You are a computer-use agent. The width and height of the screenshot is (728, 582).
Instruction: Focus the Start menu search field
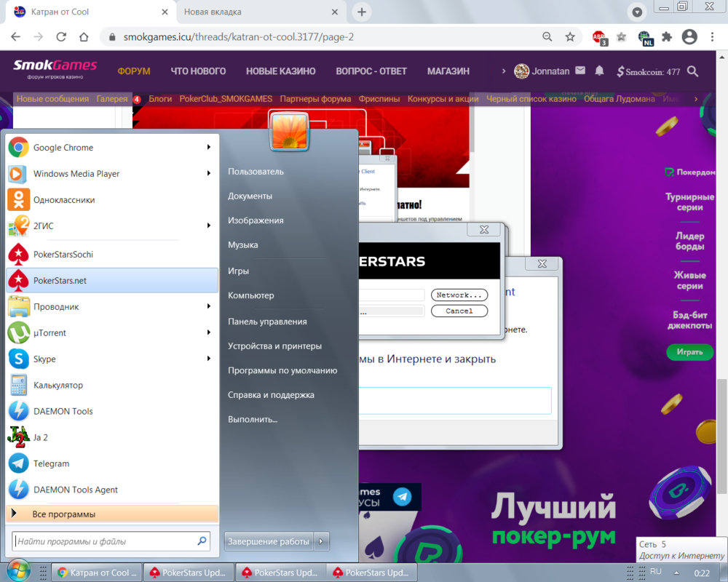tap(111, 541)
